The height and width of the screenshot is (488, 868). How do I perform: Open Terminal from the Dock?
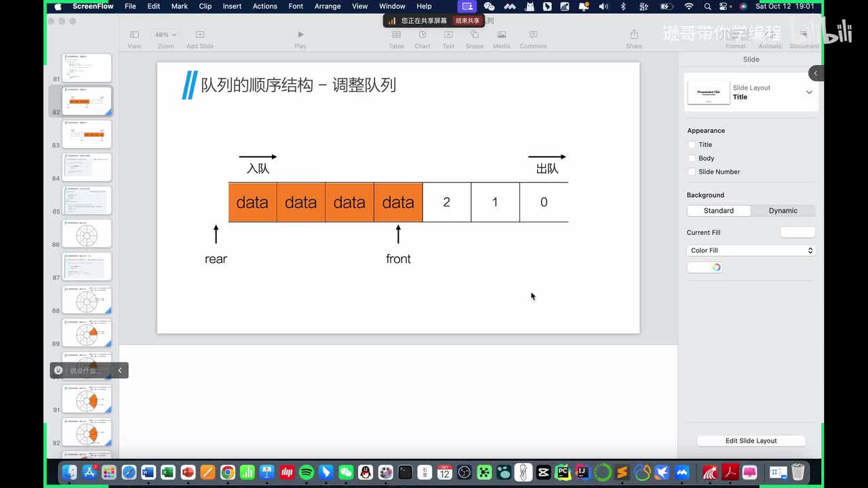pos(406,472)
